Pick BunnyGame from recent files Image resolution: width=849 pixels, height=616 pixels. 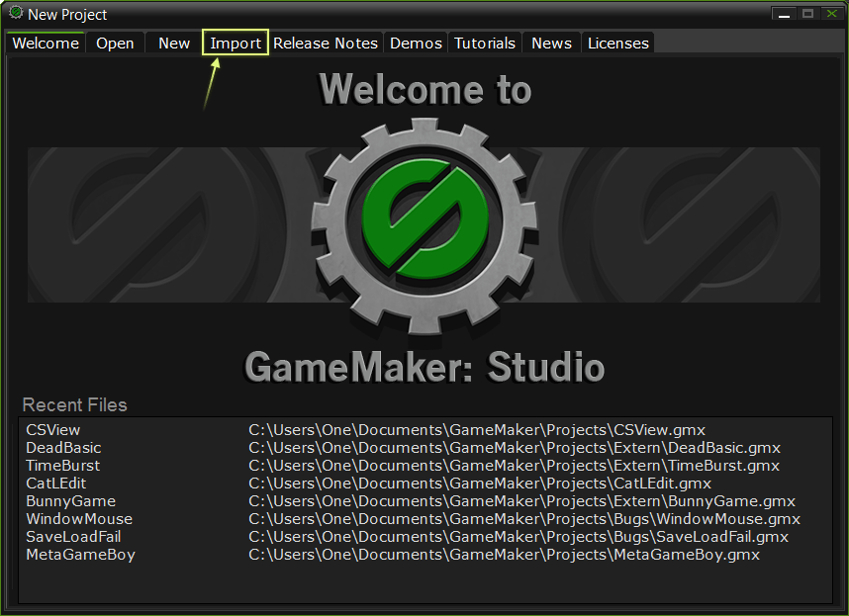[x=71, y=501]
